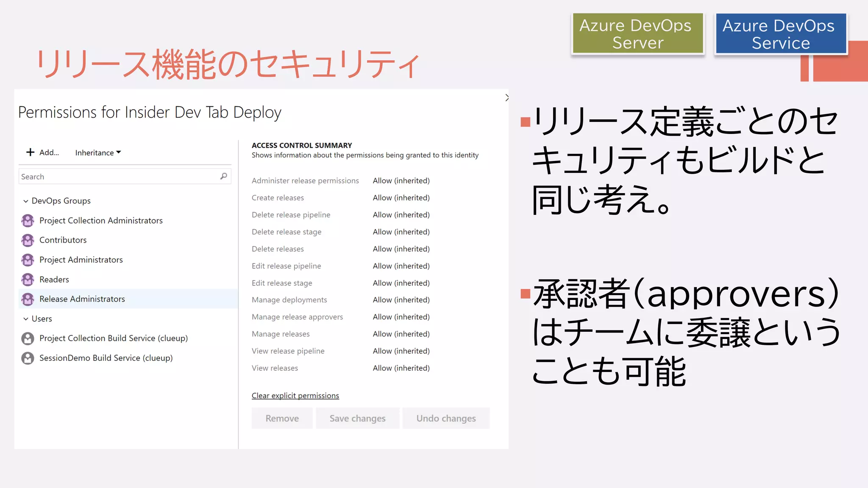Select the Readers group
Viewport: 868px width, 488px height.
click(x=128, y=280)
